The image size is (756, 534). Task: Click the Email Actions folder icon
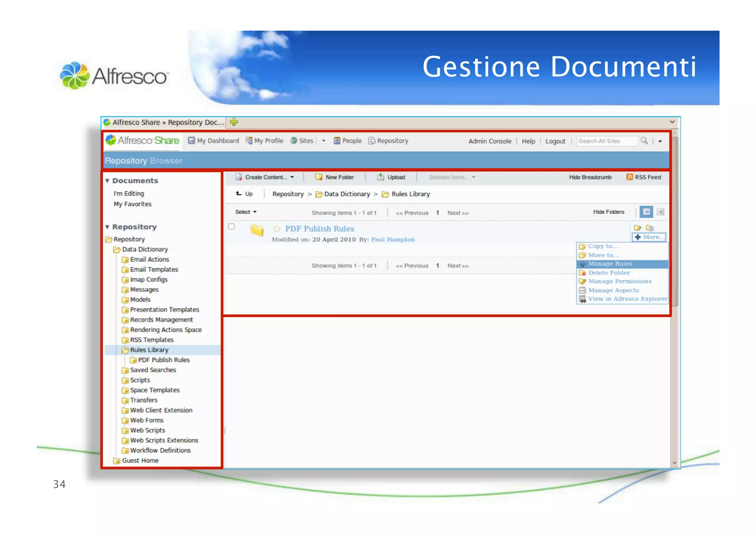pos(125,259)
